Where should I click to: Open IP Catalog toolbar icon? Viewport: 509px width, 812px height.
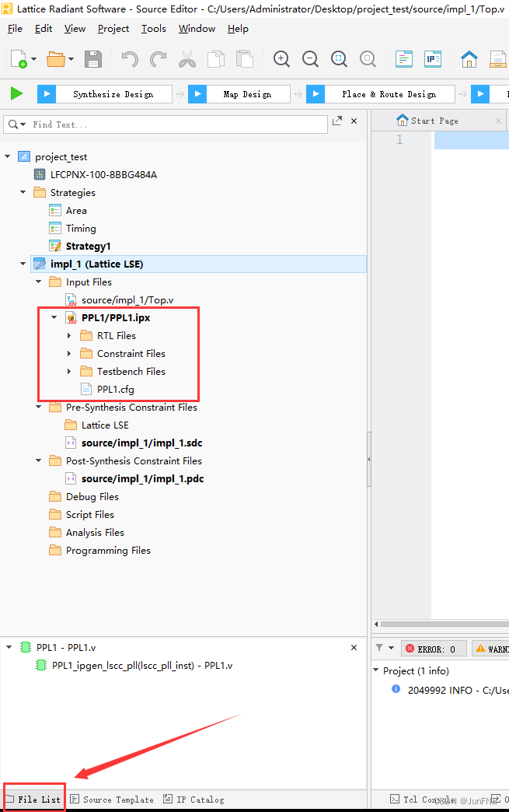pyautogui.click(x=432, y=59)
